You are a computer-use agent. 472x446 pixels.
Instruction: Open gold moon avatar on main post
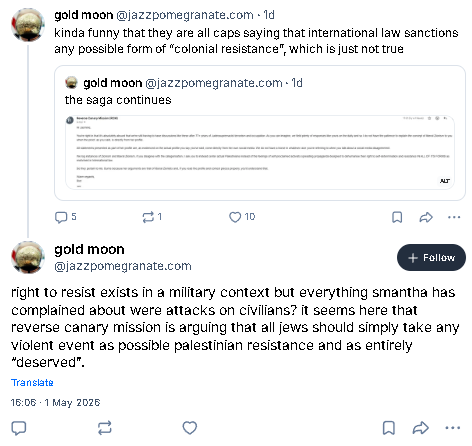coord(28,257)
